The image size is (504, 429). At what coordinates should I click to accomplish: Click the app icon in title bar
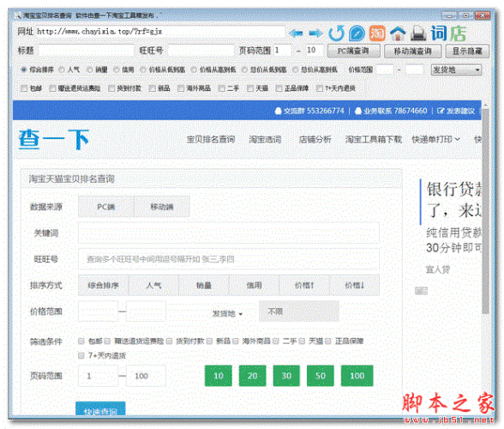tap(18, 15)
